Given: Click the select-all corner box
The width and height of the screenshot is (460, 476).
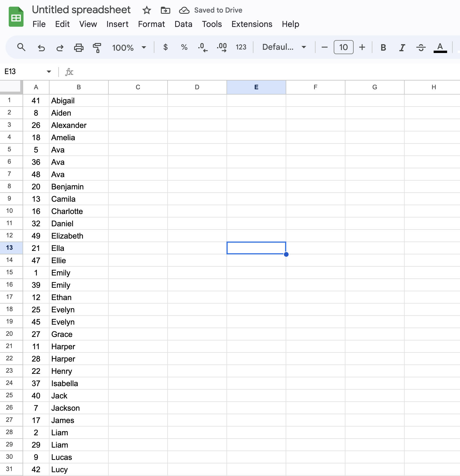Looking at the screenshot, I should (11, 87).
